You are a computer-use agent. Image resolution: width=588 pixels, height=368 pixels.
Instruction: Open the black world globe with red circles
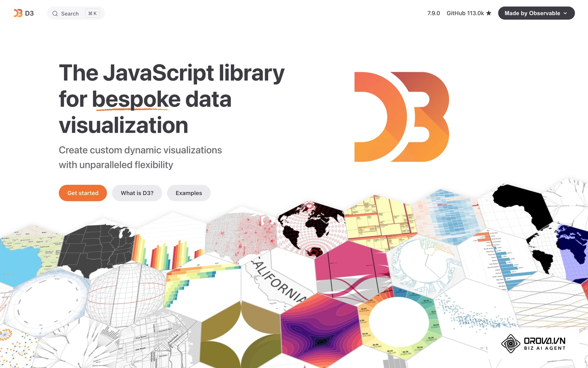(x=312, y=230)
